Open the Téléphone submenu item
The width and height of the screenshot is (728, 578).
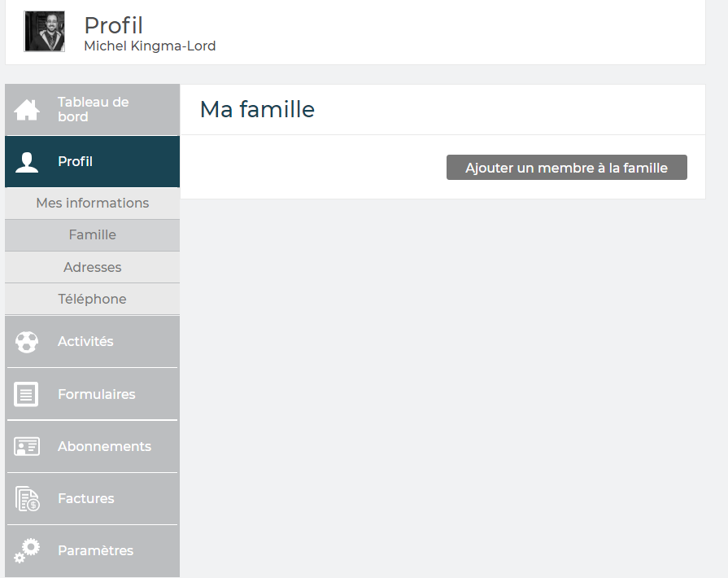pos(92,299)
